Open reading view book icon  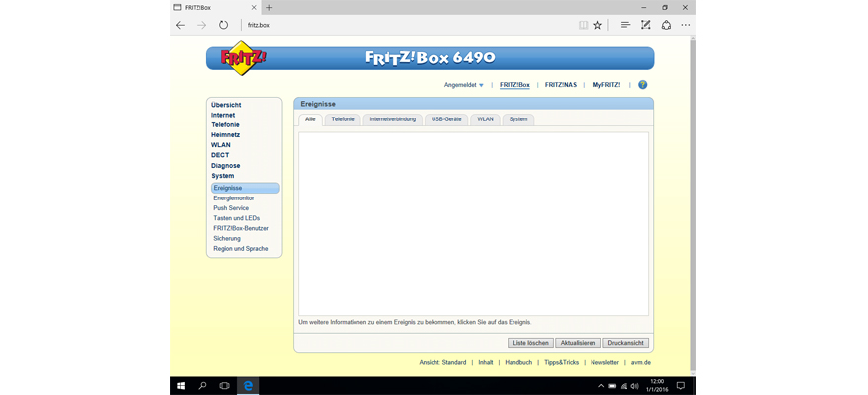pyautogui.click(x=583, y=25)
